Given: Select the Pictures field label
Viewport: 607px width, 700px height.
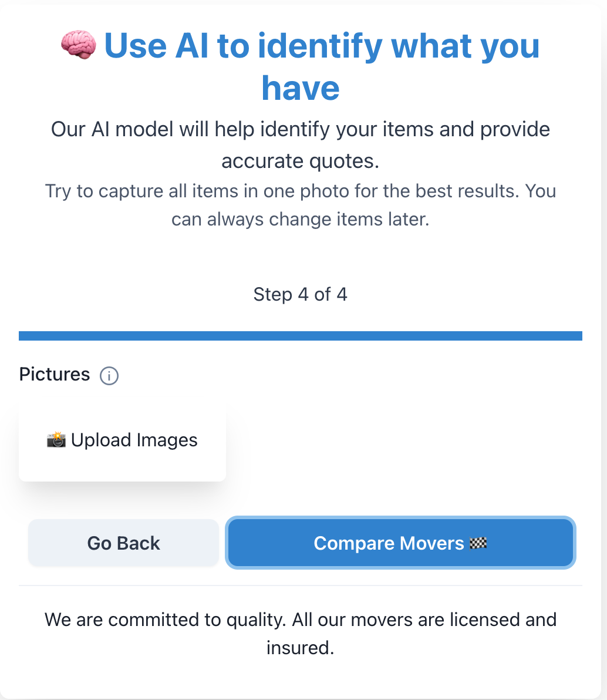Looking at the screenshot, I should coord(55,375).
